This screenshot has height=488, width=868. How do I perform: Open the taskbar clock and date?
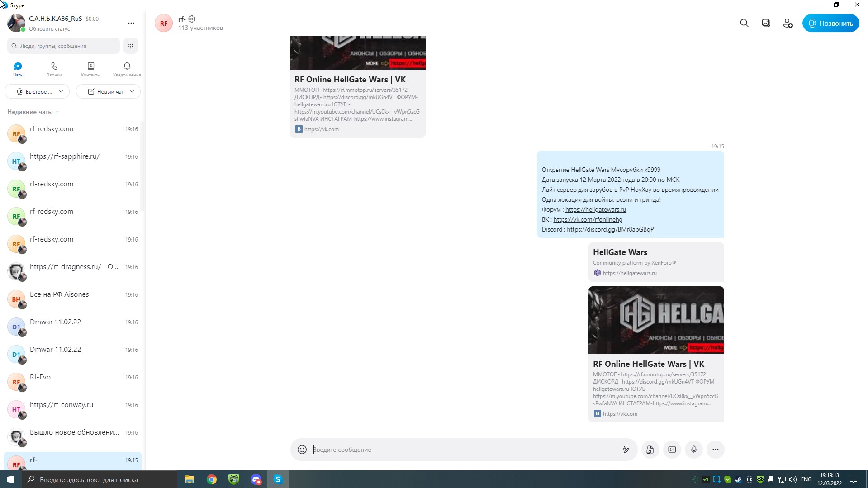pos(829,479)
